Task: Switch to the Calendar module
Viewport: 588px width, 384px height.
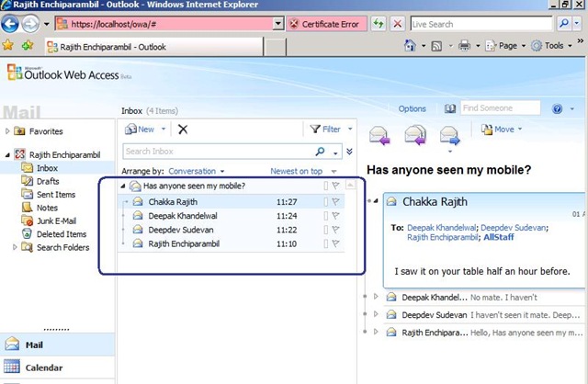Action: pos(57,367)
